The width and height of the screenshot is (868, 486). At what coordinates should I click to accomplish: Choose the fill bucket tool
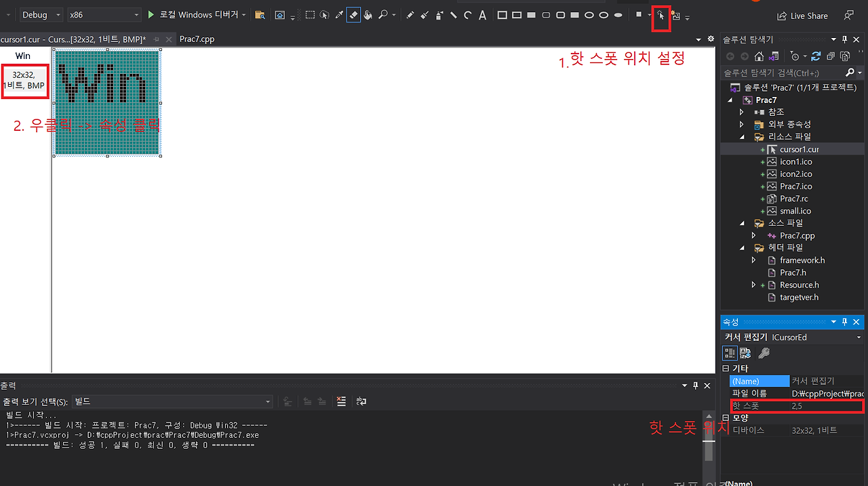point(368,15)
